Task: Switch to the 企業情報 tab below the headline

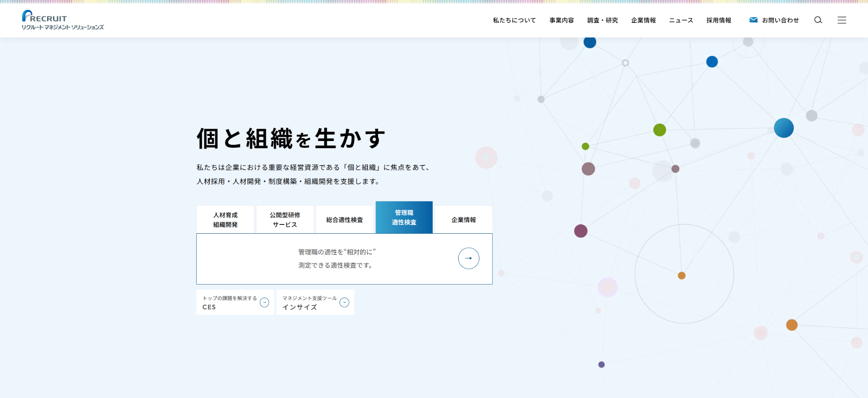Action: (464, 219)
